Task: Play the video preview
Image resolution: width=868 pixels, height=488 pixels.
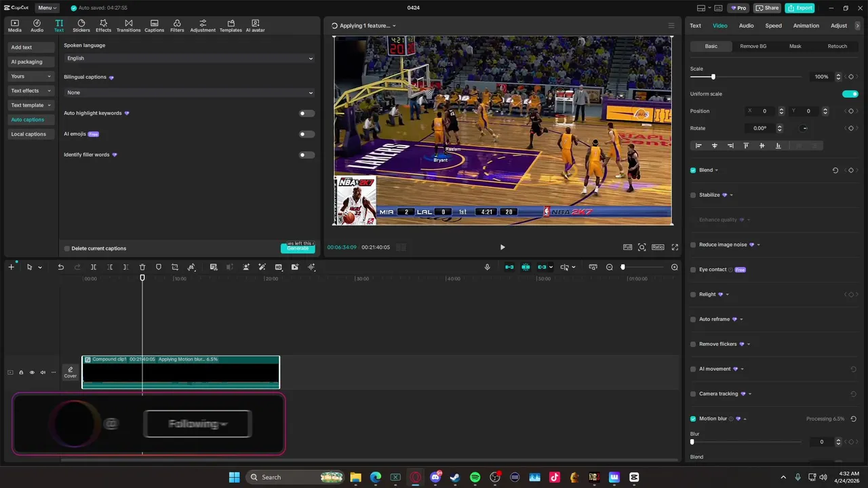Action: pos(502,247)
